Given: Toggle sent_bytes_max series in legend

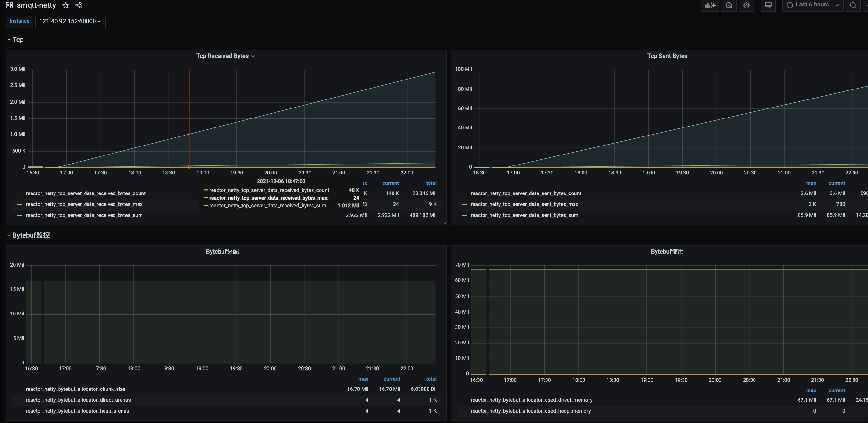Looking at the screenshot, I should click(x=524, y=204).
